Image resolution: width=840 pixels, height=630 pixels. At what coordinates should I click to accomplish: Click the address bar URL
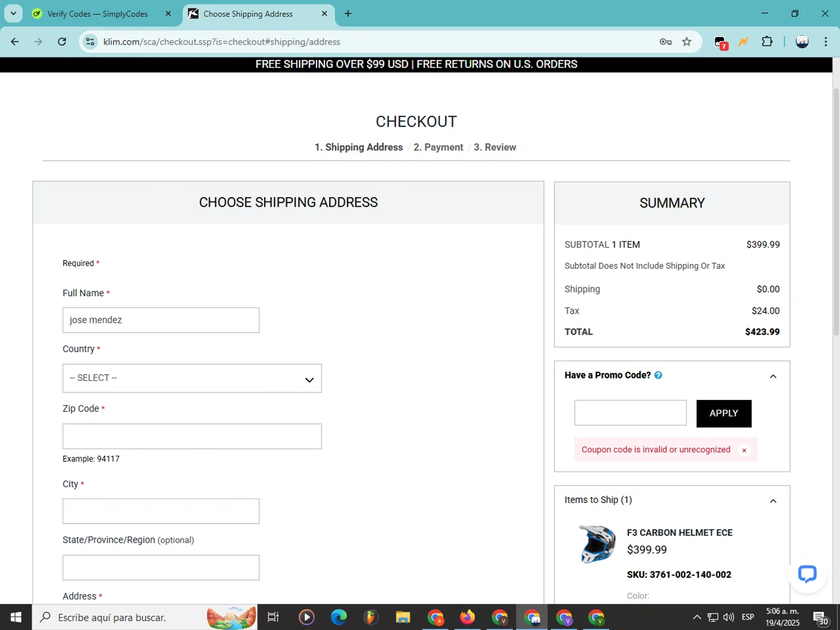(x=222, y=41)
